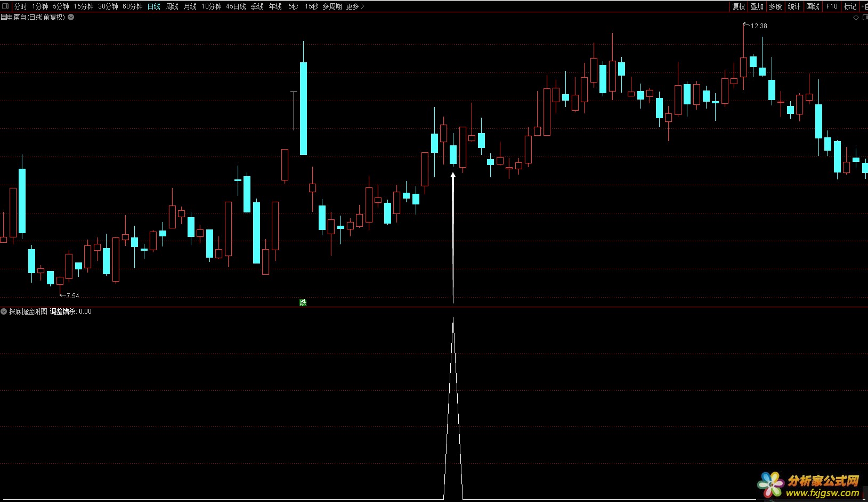Viewport: 868px width, 502px height.
Task: Open the 多股 multi-stock view
Action: 775,6
